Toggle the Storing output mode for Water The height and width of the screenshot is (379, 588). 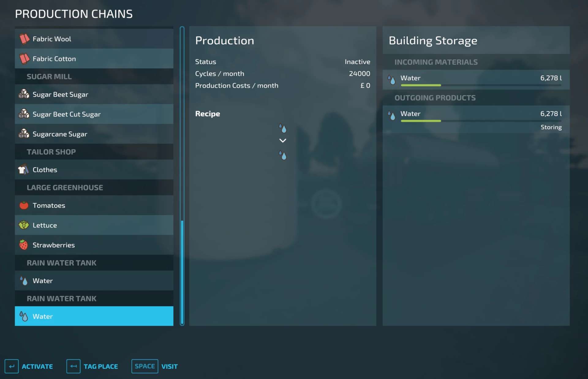pyautogui.click(x=551, y=127)
